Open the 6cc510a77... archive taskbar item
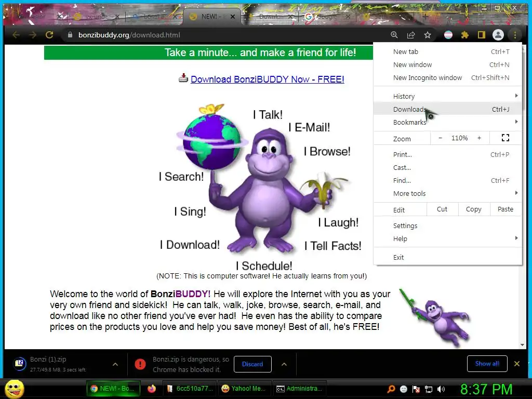532x399 pixels. [190, 389]
